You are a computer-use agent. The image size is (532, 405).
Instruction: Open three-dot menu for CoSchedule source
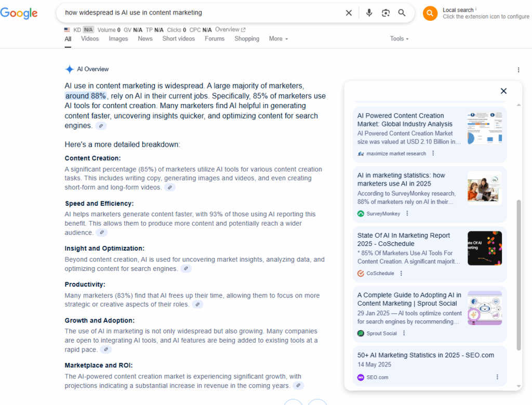coord(401,273)
